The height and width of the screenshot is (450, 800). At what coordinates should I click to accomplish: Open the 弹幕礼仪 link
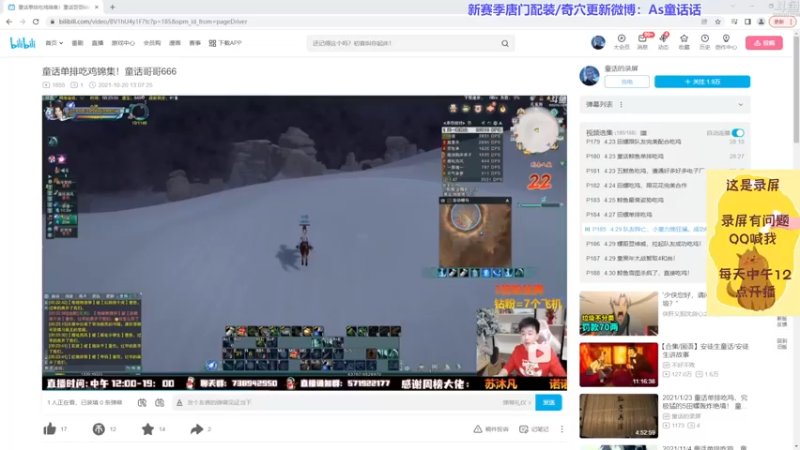[x=516, y=403]
